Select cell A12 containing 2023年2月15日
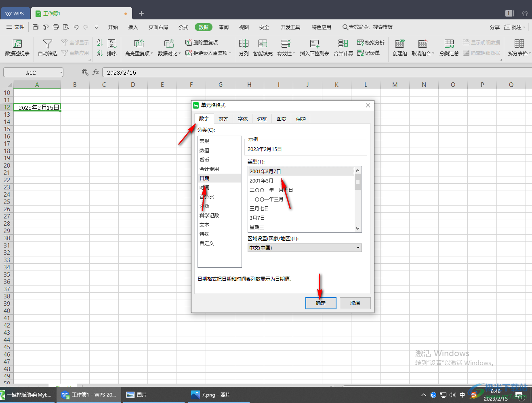 (37, 107)
